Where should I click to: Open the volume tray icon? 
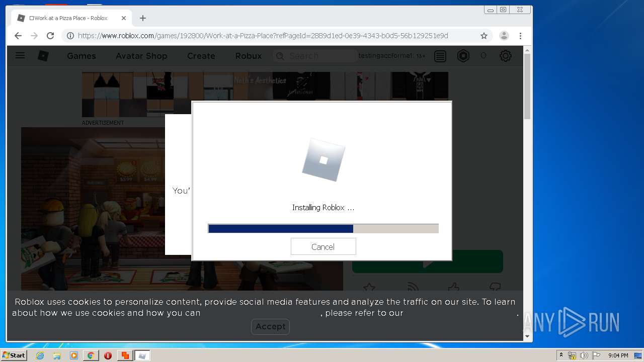[x=584, y=355]
